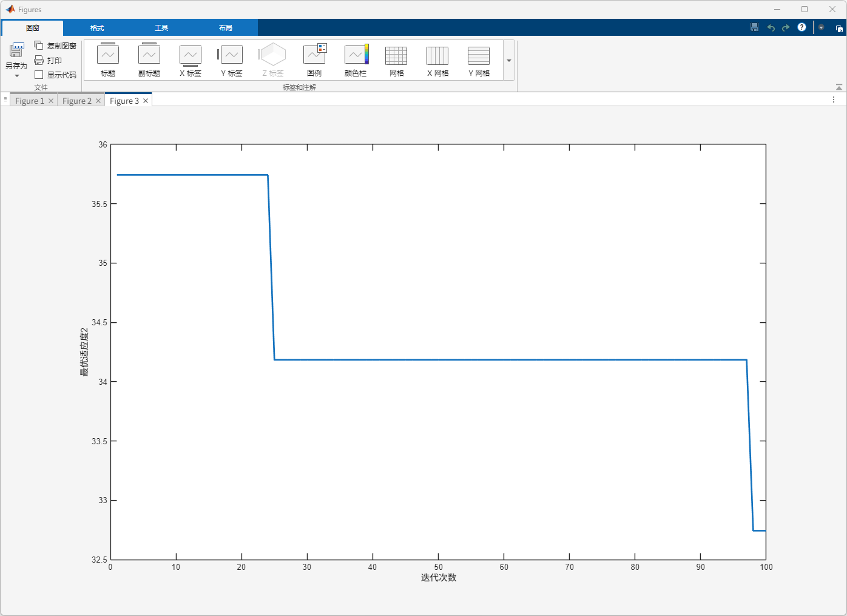This screenshot has height=616, width=847.
Task: Click the 打印 print button
Action: (x=49, y=61)
